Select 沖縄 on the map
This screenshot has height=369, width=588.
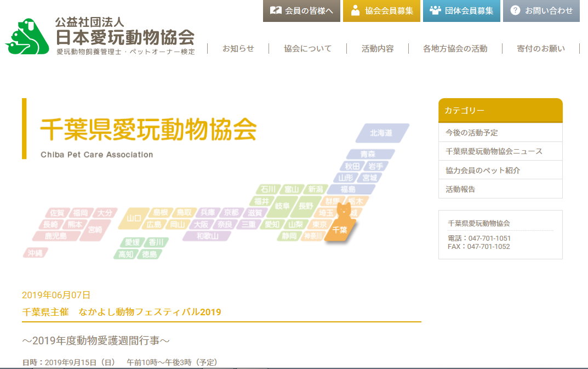(x=35, y=253)
